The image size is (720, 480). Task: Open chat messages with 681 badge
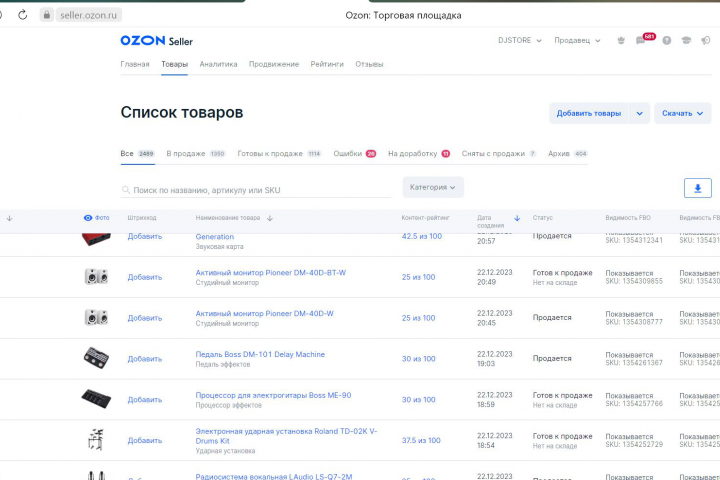641,40
